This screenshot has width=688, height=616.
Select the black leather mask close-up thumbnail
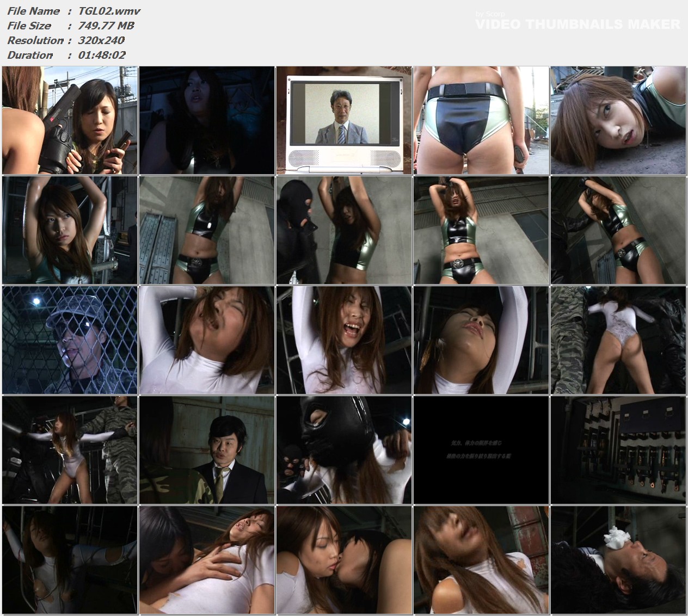(x=344, y=450)
